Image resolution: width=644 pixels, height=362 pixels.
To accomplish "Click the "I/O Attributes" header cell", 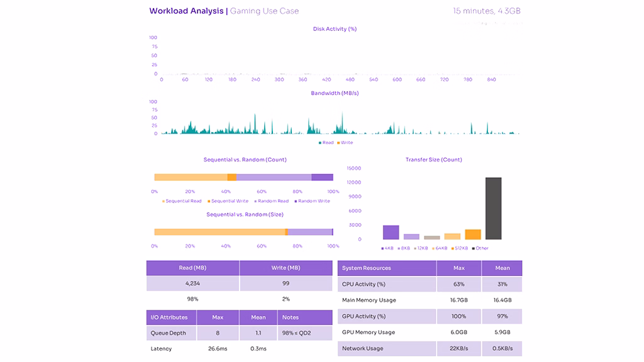I will point(171,317).
